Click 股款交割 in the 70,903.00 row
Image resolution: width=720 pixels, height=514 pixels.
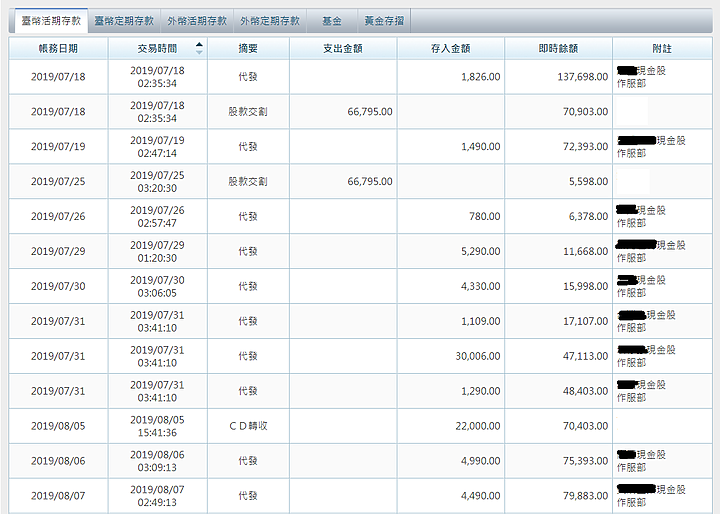[x=248, y=112]
